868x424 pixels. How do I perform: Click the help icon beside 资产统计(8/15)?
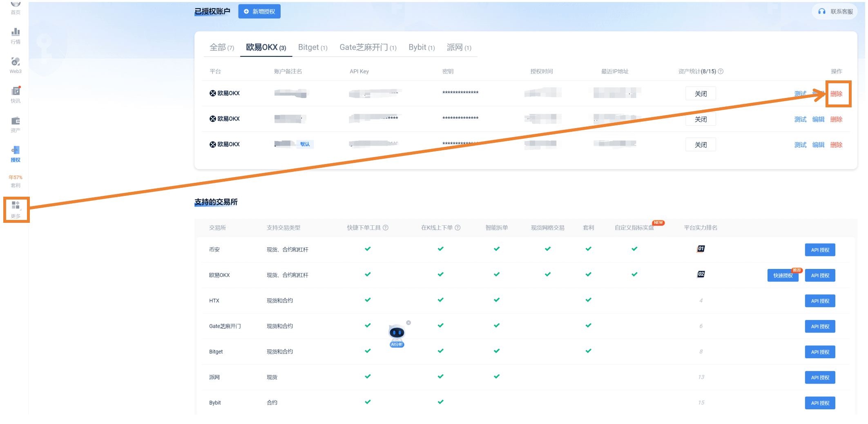coord(721,71)
